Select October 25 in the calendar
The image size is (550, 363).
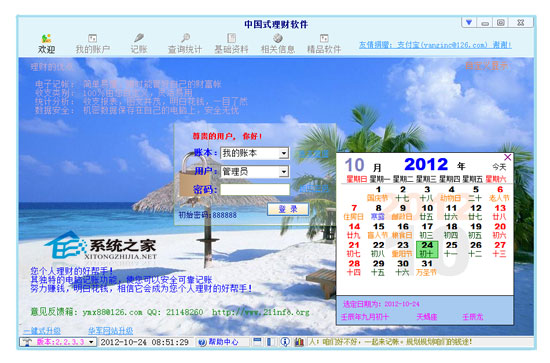(x=451, y=249)
